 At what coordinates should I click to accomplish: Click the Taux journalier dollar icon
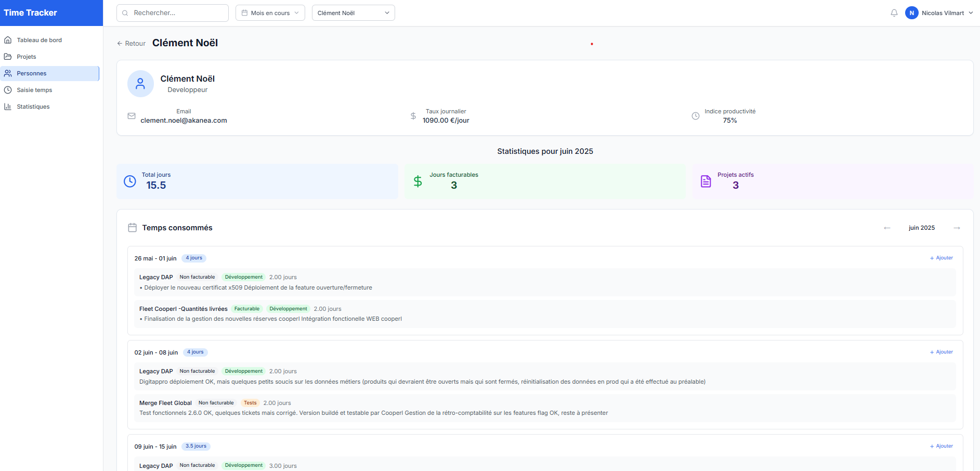pyautogui.click(x=413, y=116)
